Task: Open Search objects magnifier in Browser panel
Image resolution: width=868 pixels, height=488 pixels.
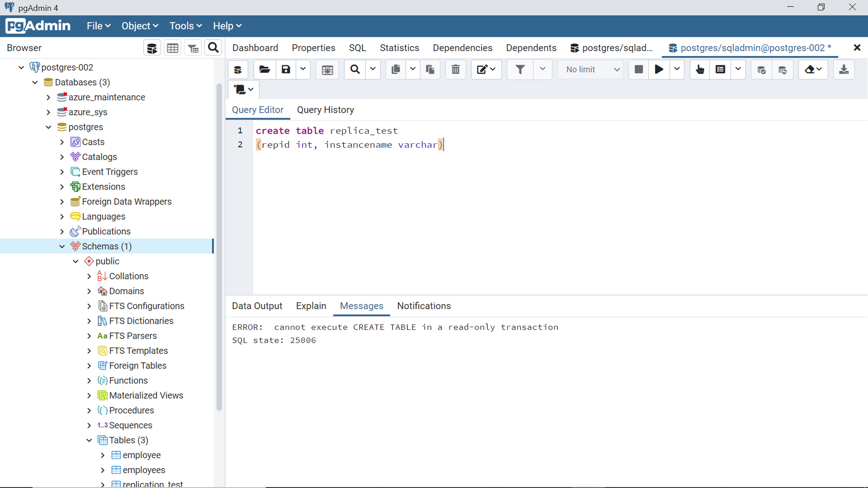Action: pyautogui.click(x=213, y=48)
